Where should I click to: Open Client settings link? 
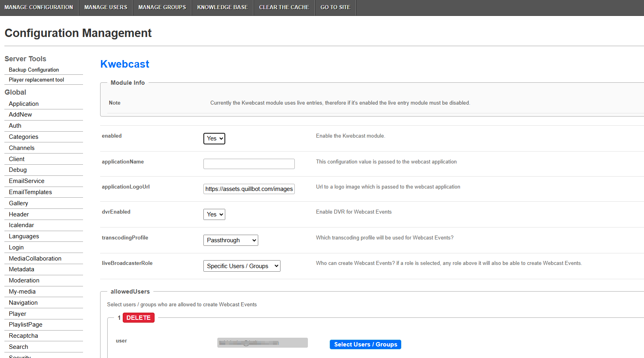point(17,159)
